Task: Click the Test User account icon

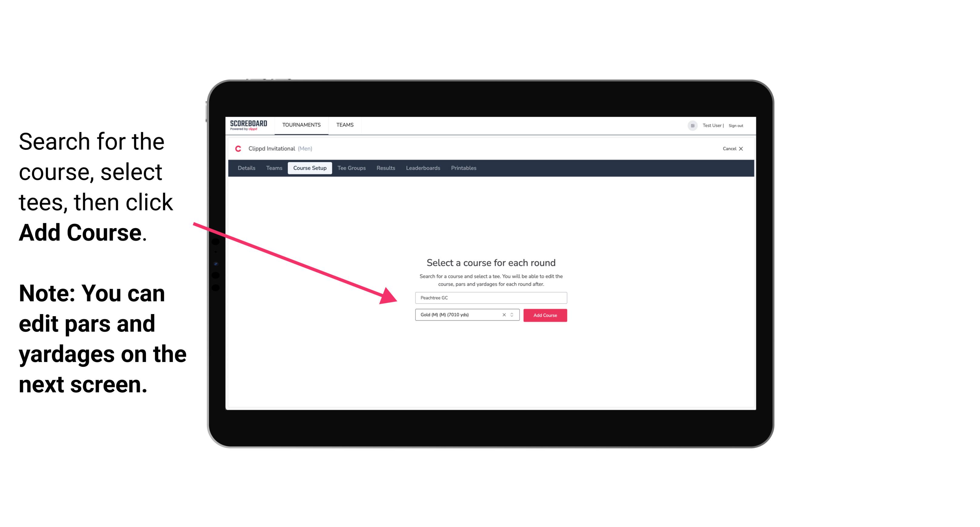Action: click(690, 125)
